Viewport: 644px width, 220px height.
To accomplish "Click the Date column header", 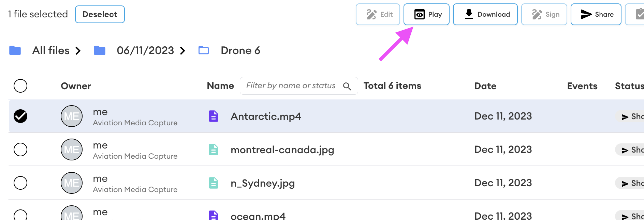I will pyautogui.click(x=485, y=86).
